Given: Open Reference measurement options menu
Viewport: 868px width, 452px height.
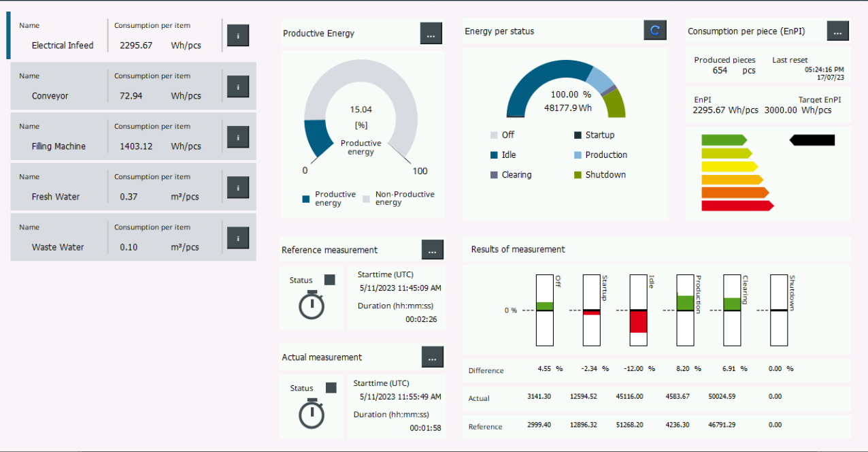Looking at the screenshot, I should 433,251.
